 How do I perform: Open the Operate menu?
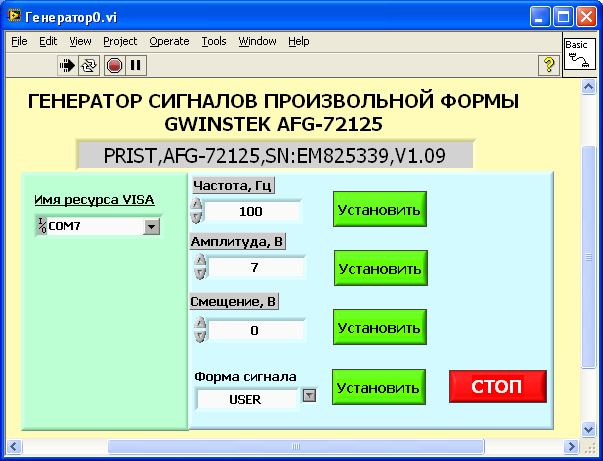[x=169, y=41]
